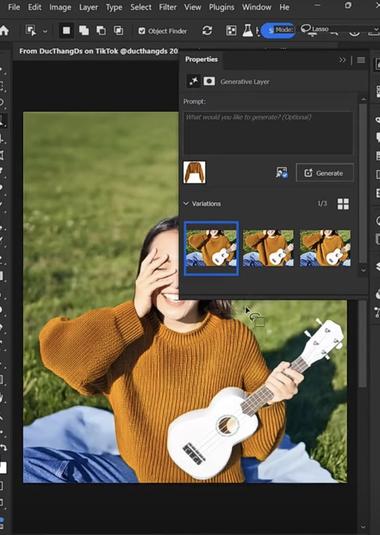
Task: Click the Show all objects icon
Action: coord(231,31)
